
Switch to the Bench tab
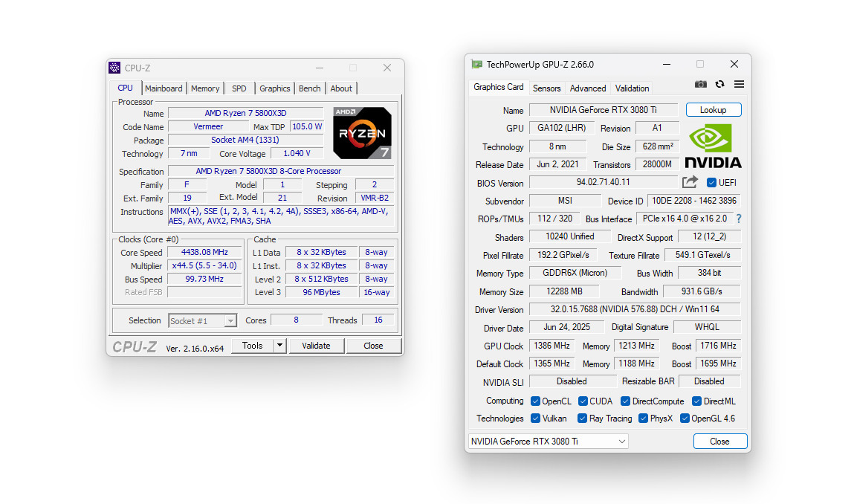310,88
